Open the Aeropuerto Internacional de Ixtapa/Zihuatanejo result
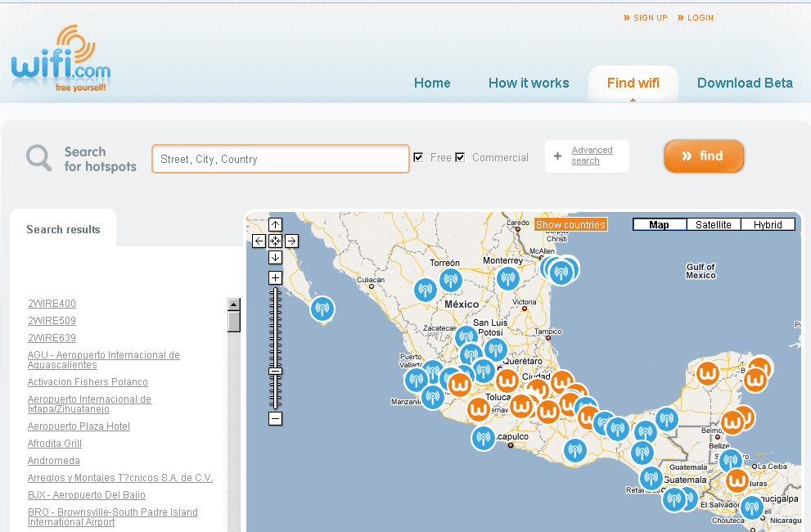 click(x=89, y=404)
